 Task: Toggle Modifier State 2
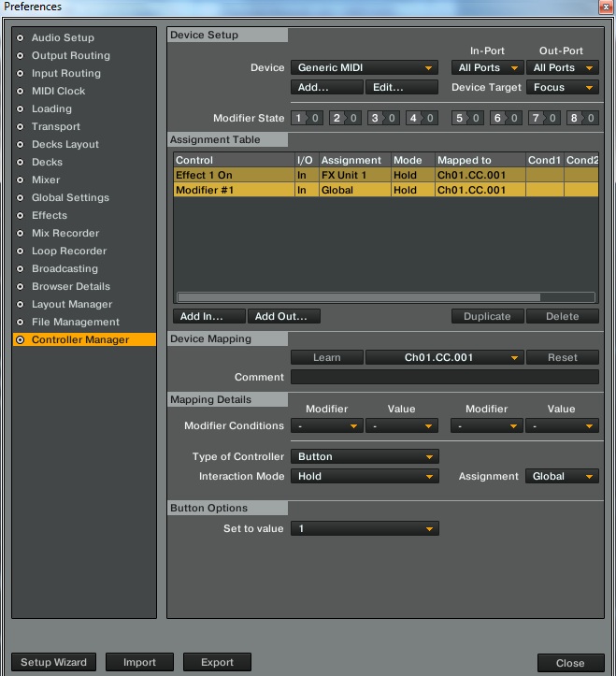pyautogui.click(x=345, y=118)
